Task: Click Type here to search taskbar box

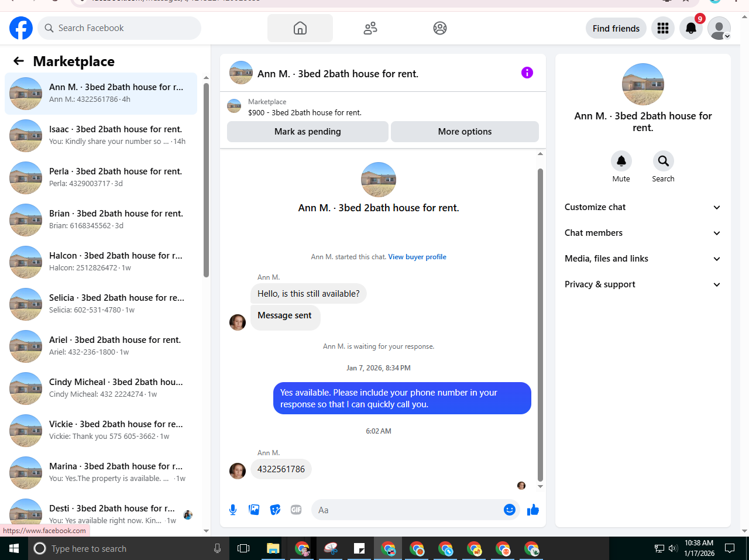Action: click(x=129, y=548)
